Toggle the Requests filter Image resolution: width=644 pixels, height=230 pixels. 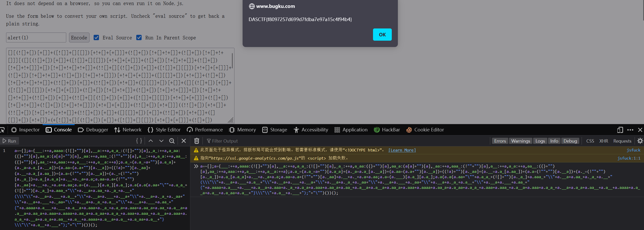[622, 141]
